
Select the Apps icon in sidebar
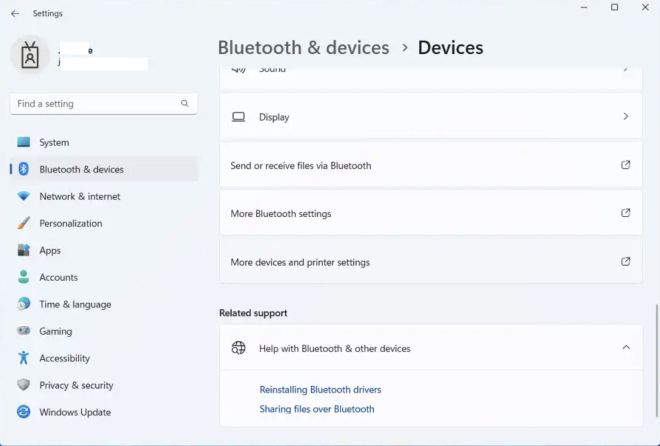(24, 250)
